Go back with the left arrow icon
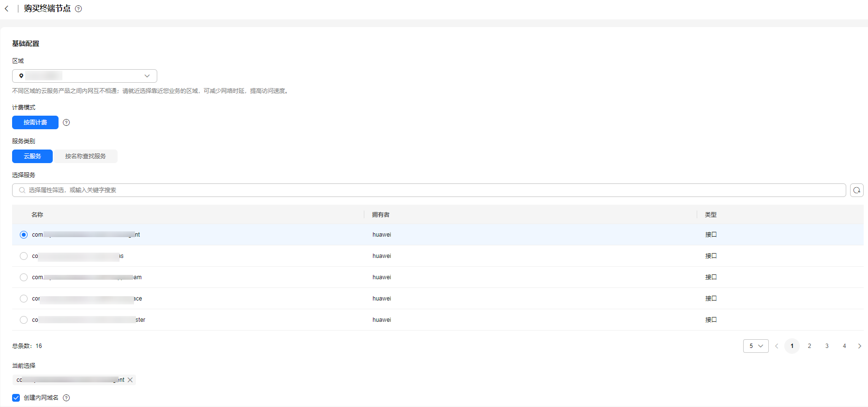 (x=7, y=9)
